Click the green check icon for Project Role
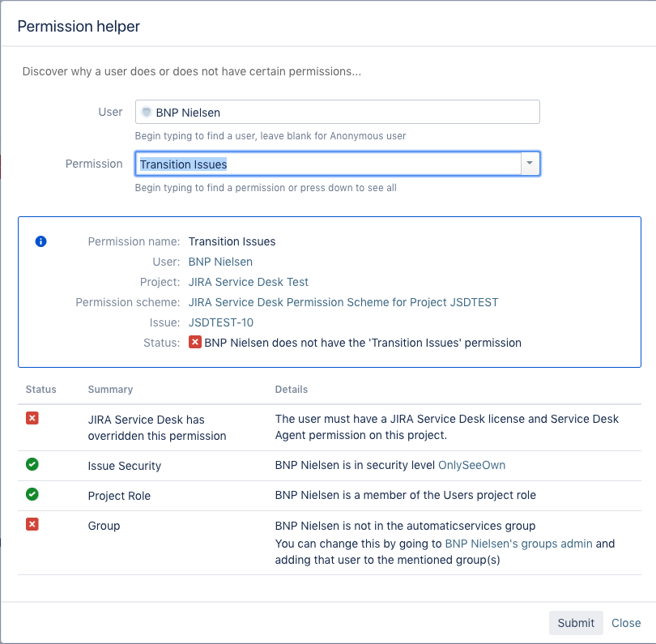This screenshot has width=656, height=644. [32, 494]
